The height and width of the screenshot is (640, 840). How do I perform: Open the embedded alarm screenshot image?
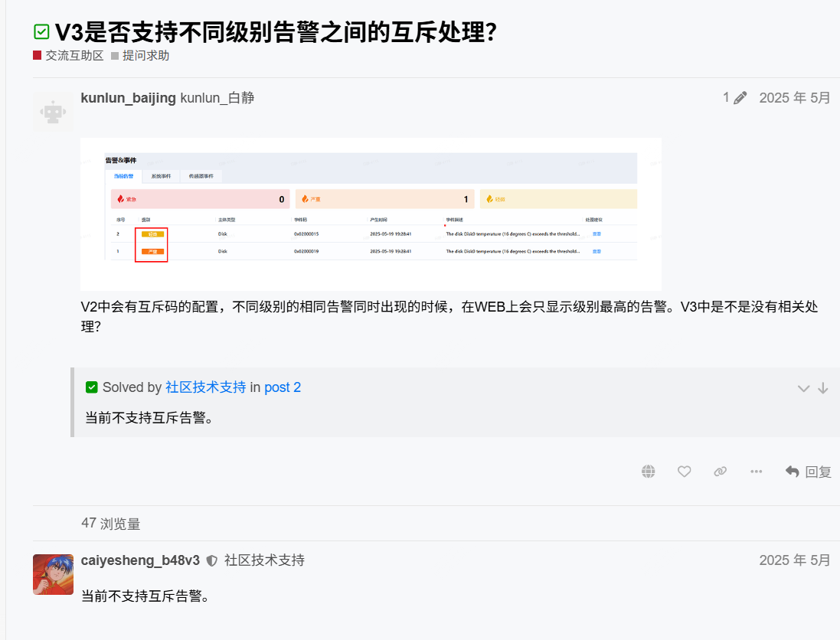[x=371, y=214]
